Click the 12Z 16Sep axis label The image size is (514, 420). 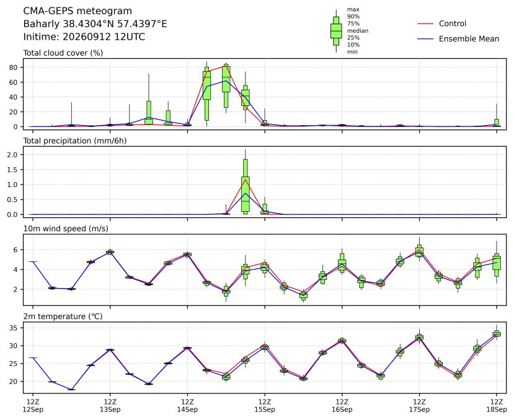[x=342, y=406]
